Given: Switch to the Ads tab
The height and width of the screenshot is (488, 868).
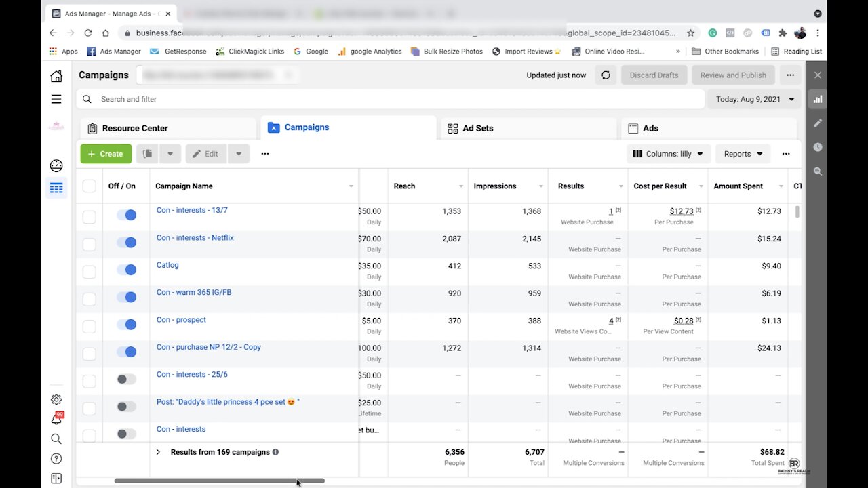Looking at the screenshot, I should (x=709, y=128).
